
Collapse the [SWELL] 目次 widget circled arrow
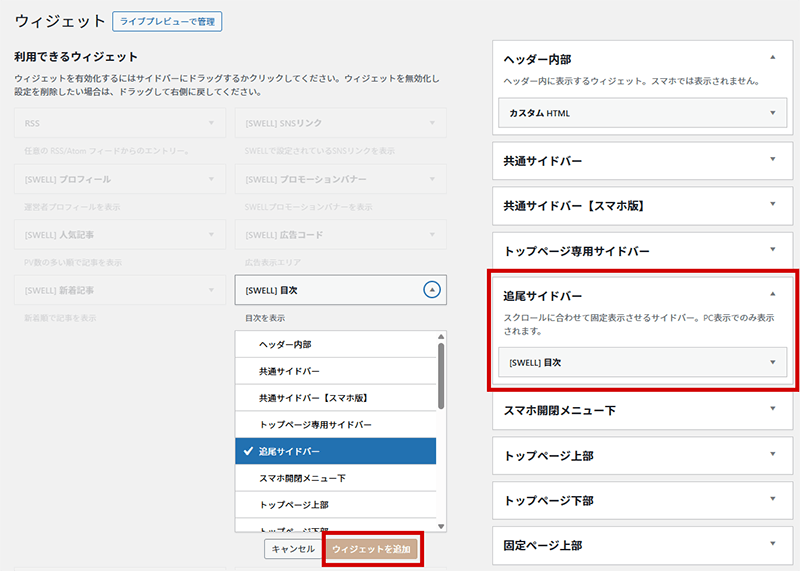(x=431, y=290)
